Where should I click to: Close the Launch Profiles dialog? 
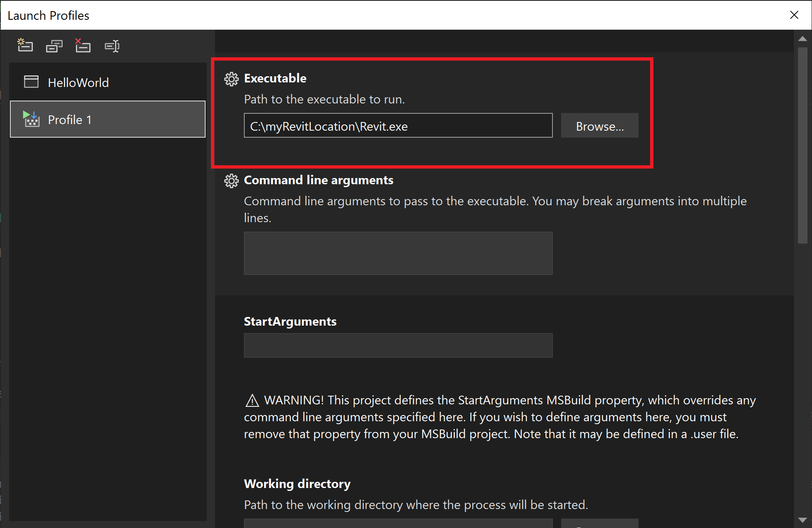(794, 15)
